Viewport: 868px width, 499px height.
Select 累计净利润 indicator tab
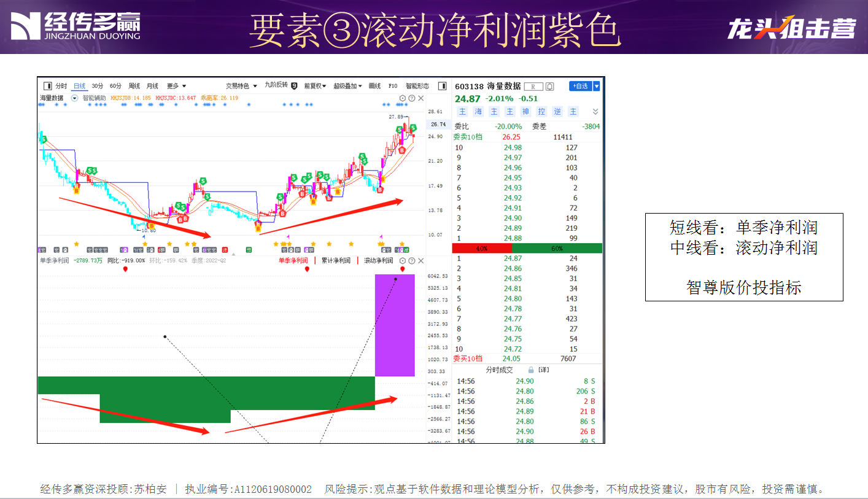[336, 260]
